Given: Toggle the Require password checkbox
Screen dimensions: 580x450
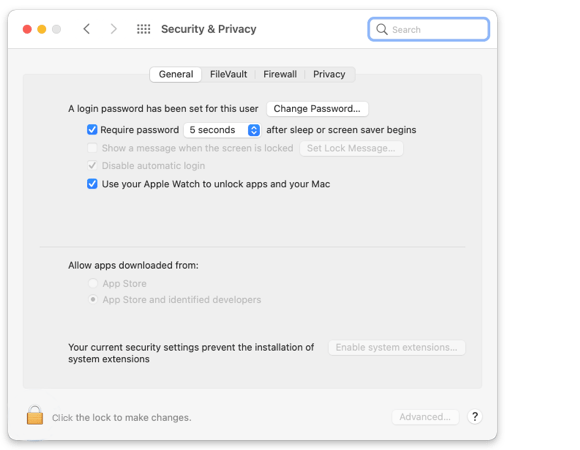Looking at the screenshot, I should tap(92, 130).
